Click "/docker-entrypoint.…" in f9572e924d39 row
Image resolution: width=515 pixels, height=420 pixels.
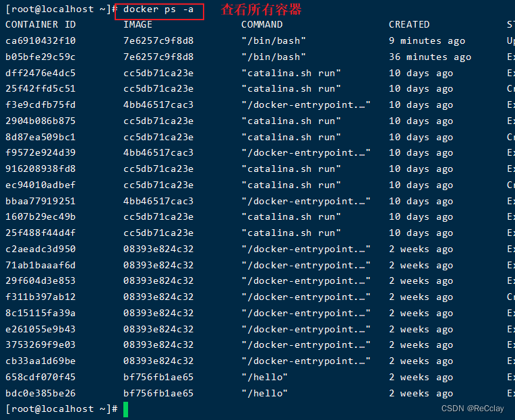pyautogui.click(x=306, y=153)
